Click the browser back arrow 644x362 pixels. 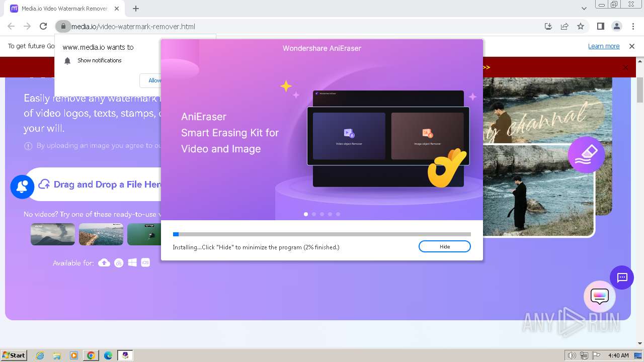pos(11,26)
